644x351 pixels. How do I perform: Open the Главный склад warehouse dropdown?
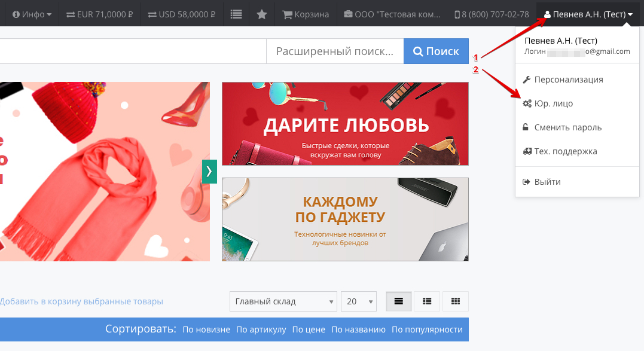[283, 301]
